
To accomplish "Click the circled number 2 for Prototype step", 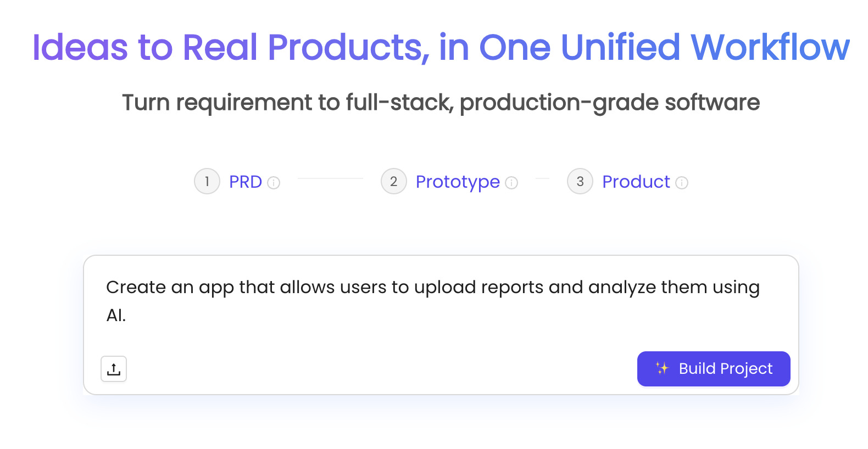I will pos(393,181).
